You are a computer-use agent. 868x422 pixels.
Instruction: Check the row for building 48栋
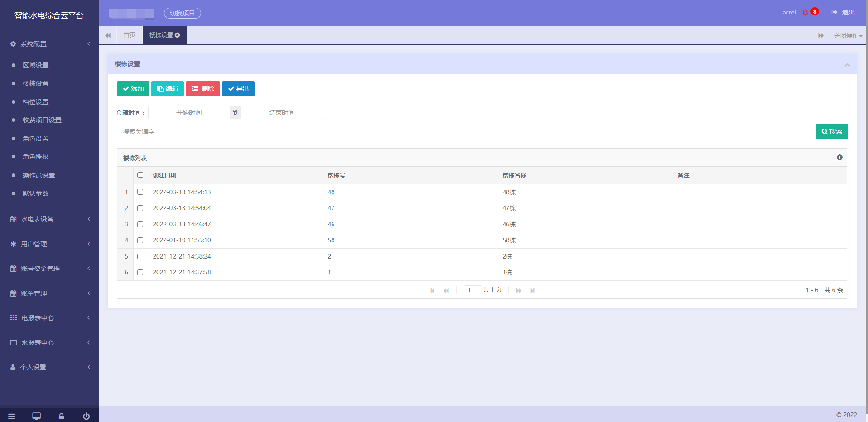pyautogui.click(x=140, y=192)
